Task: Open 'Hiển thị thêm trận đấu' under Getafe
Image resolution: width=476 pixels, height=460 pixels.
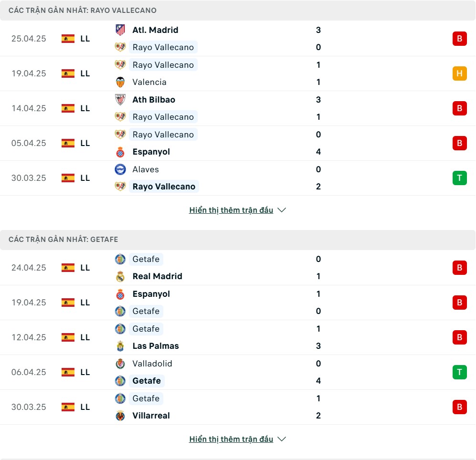Action: 231,439
